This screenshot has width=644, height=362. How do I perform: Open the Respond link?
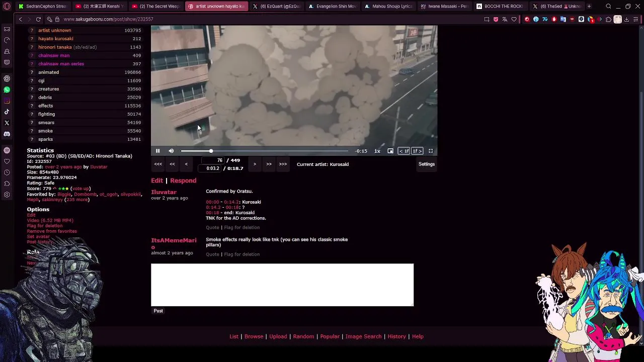click(183, 180)
